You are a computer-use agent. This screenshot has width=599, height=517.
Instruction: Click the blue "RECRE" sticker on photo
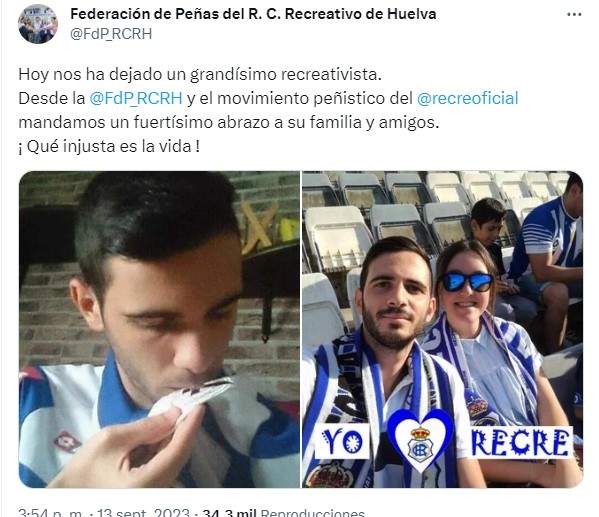pos(520,442)
